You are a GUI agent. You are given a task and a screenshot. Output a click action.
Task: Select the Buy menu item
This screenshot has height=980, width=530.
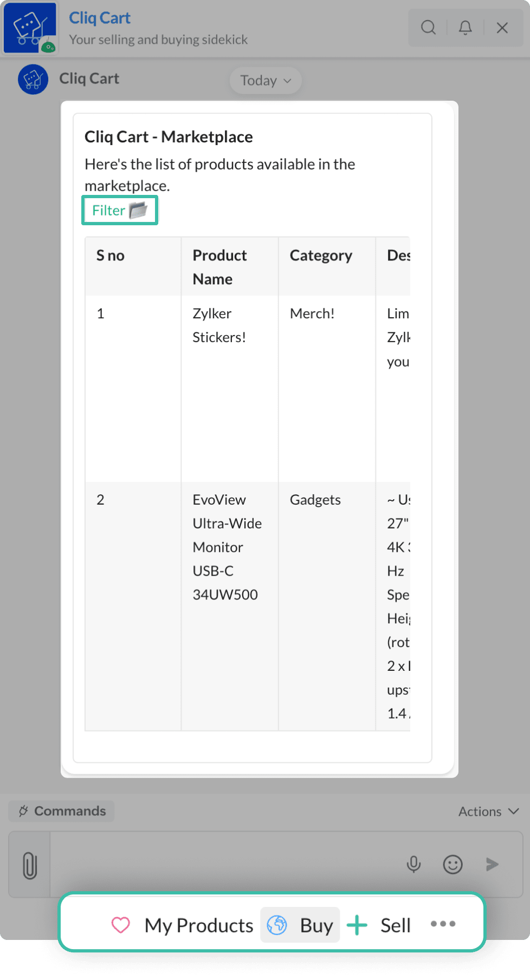coord(300,925)
